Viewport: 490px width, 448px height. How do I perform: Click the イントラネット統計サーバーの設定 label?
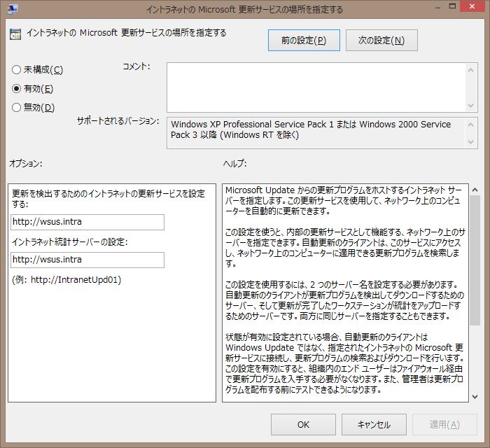coord(70,241)
